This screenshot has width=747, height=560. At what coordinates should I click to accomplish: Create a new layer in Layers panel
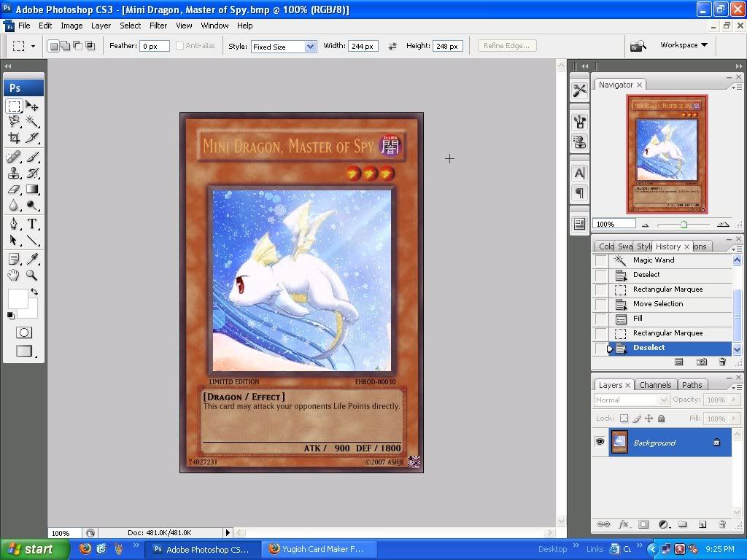pyautogui.click(x=702, y=524)
